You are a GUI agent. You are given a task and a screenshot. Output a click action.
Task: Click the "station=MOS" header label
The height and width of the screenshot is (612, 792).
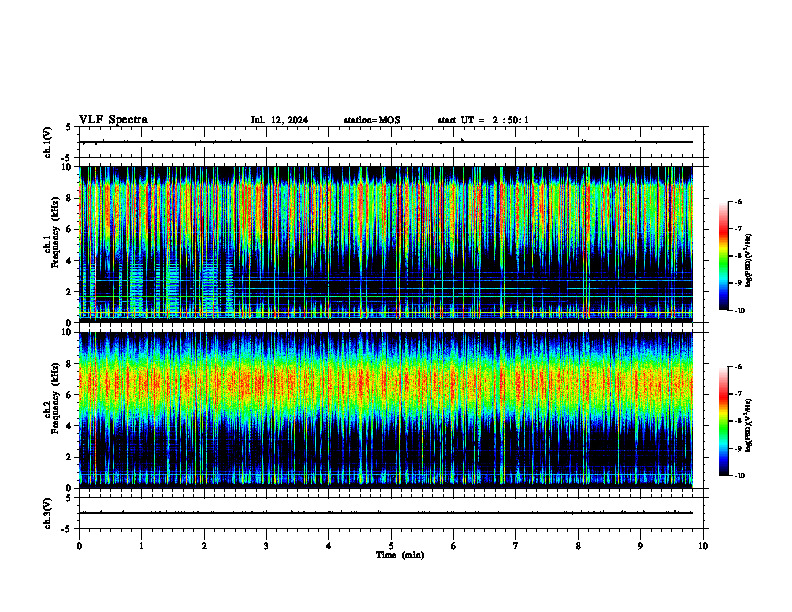click(372, 120)
